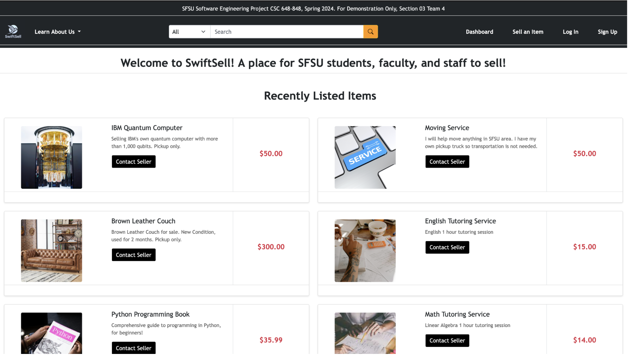Open the Dashboard page

[479, 32]
